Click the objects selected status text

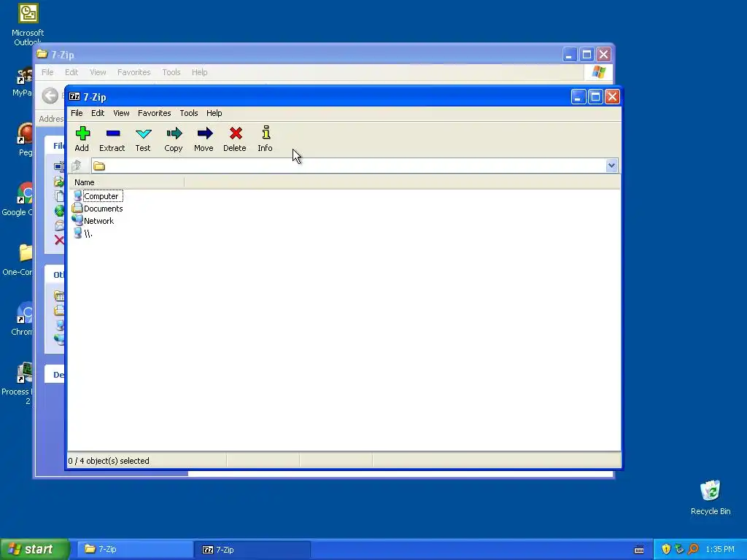[x=109, y=461]
